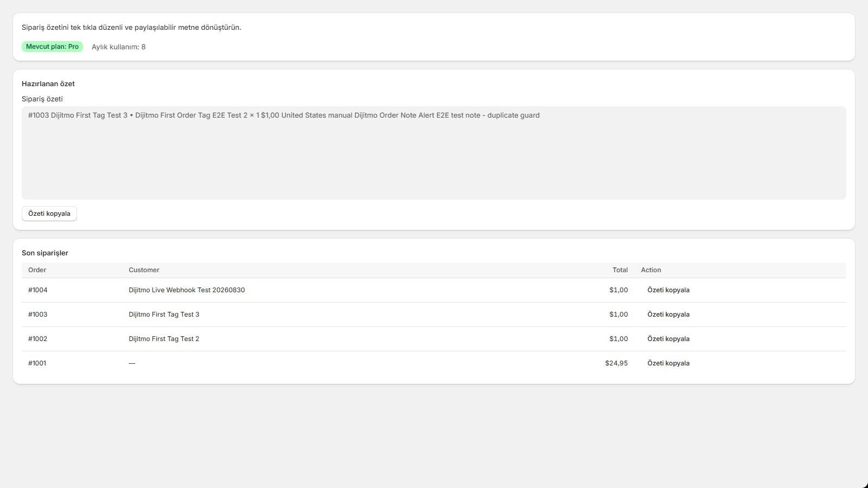Click the Action column header

pos(651,270)
